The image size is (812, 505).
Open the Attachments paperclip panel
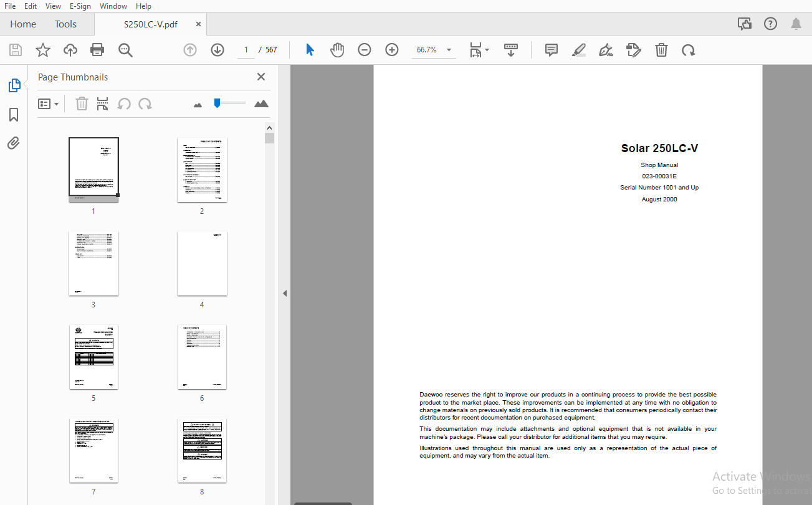(14, 143)
